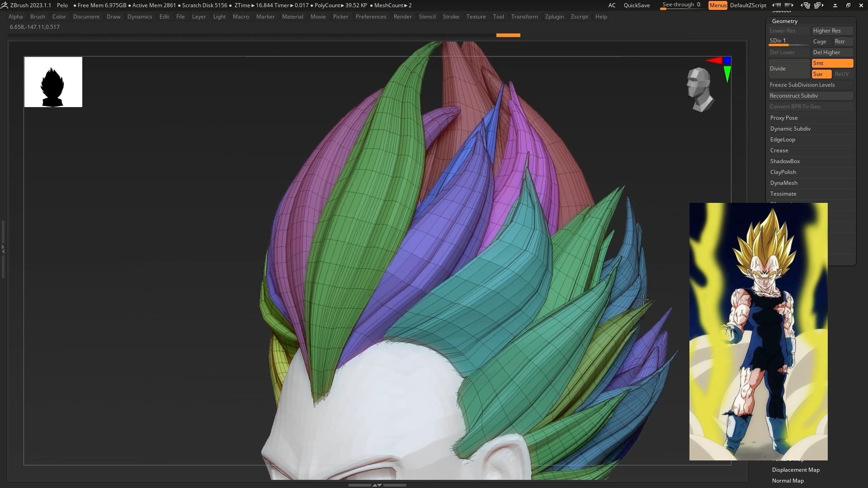868x488 pixels.
Task: Toggle the AC button
Action: click(x=612, y=5)
